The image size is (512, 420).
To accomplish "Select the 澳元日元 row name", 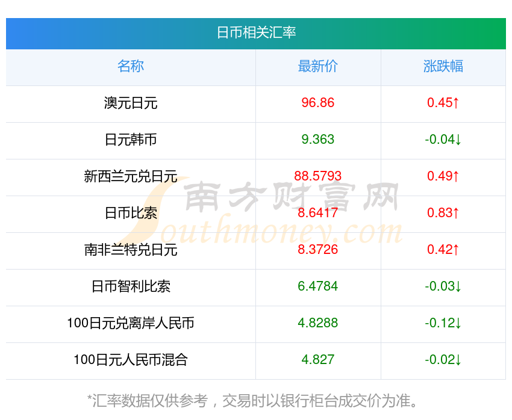I will click(x=131, y=103).
